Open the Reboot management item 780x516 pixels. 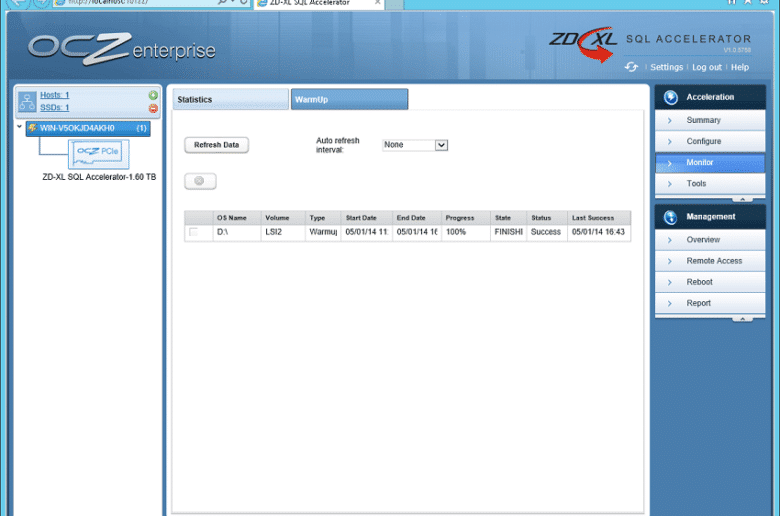710,282
